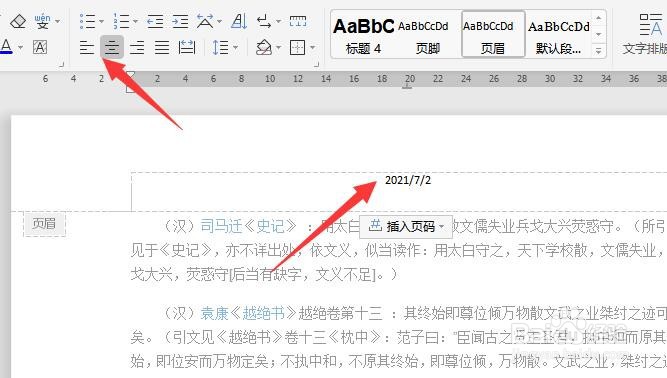Open the line spacing dropdown arrow
The image size is (667, 378).
(x=235, y=48)
